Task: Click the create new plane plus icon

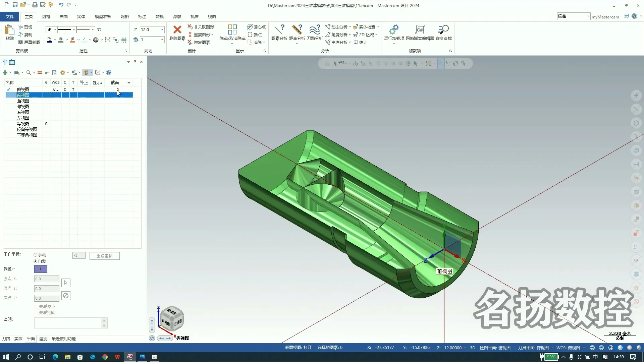Action: tap(5, 73)
